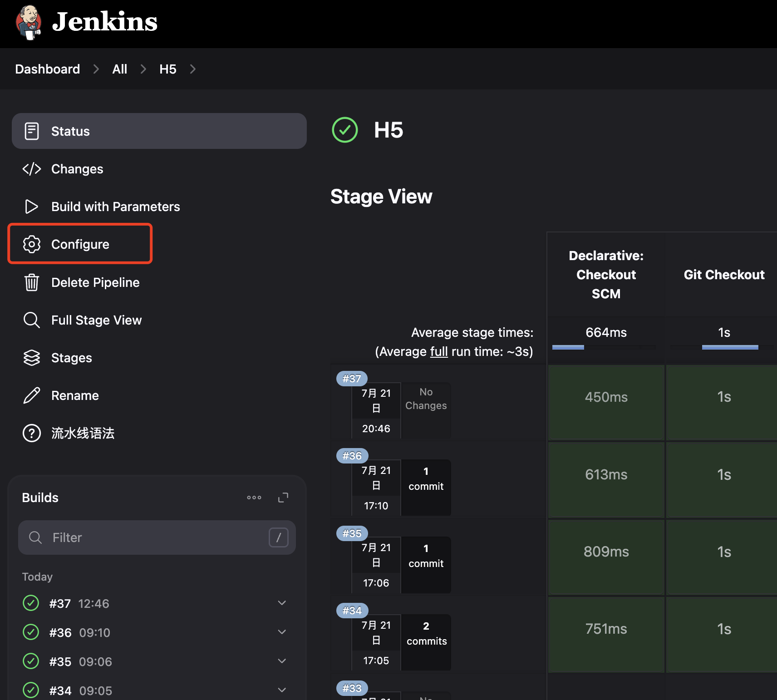Click the Jenkins butler logo

29,22
